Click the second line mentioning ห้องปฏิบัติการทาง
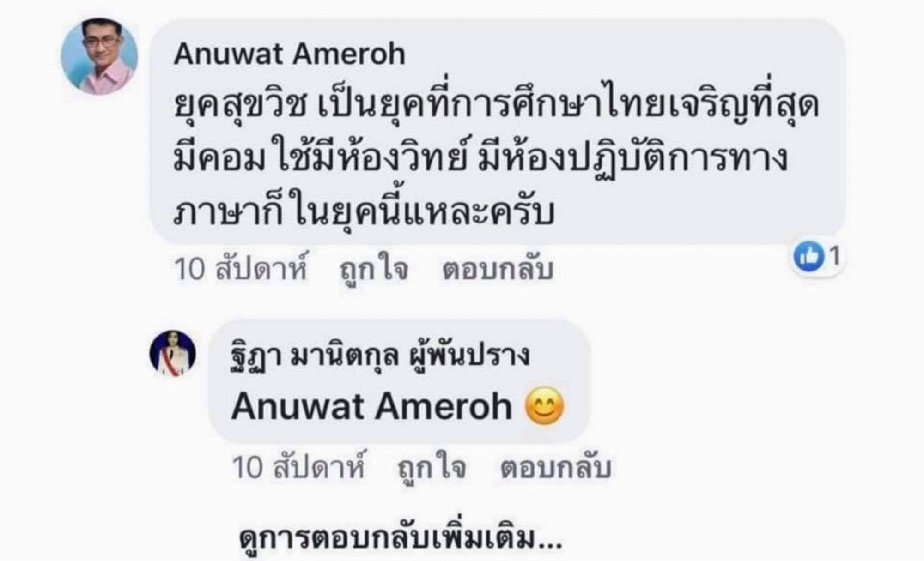924x561 pixels. (x=480, y=158)
